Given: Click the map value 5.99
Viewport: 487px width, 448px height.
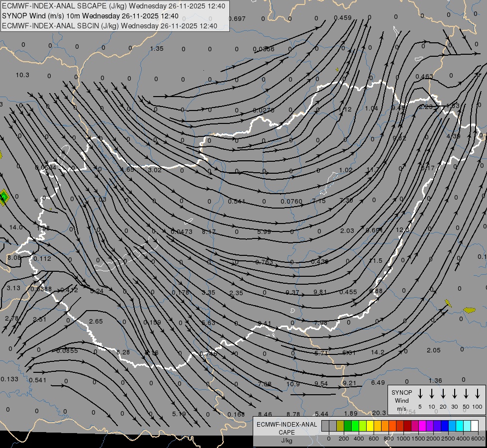Looking at the screenshot, I should (x=264, y=231).
